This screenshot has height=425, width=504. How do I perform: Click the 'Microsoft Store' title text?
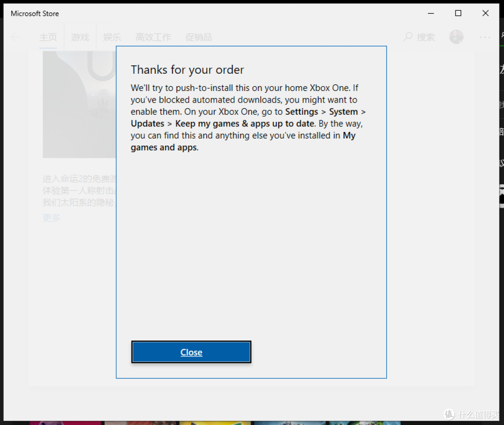[x=35, y=14]
